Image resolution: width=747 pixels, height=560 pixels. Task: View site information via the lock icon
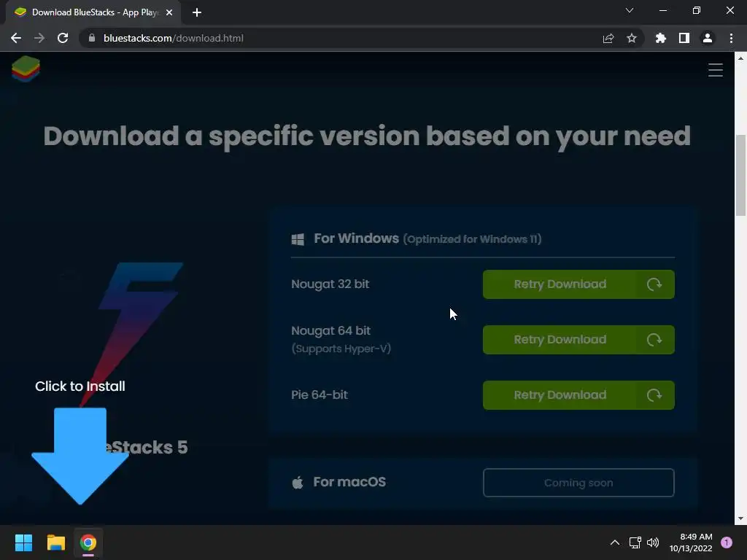(x=92, y=38)
